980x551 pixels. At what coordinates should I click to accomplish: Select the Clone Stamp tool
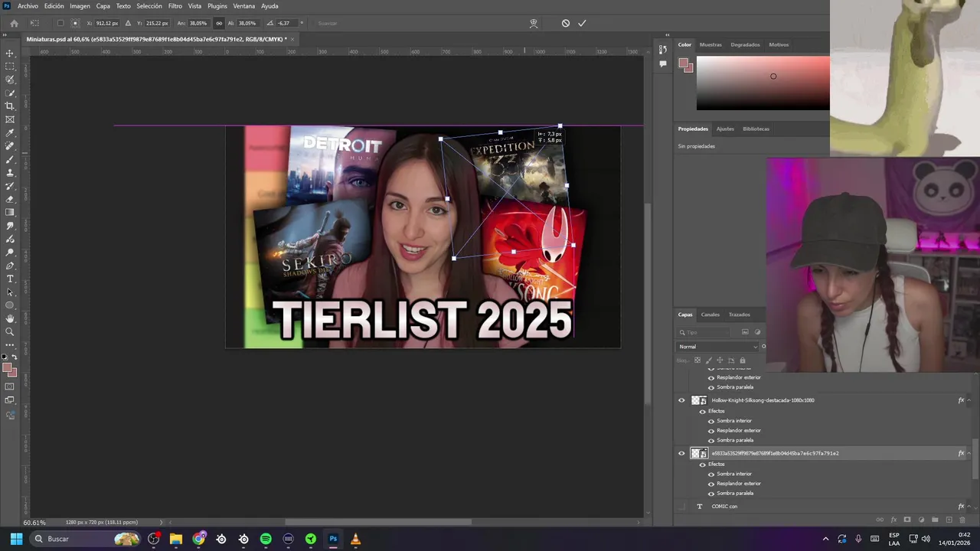tap(10, 172)
